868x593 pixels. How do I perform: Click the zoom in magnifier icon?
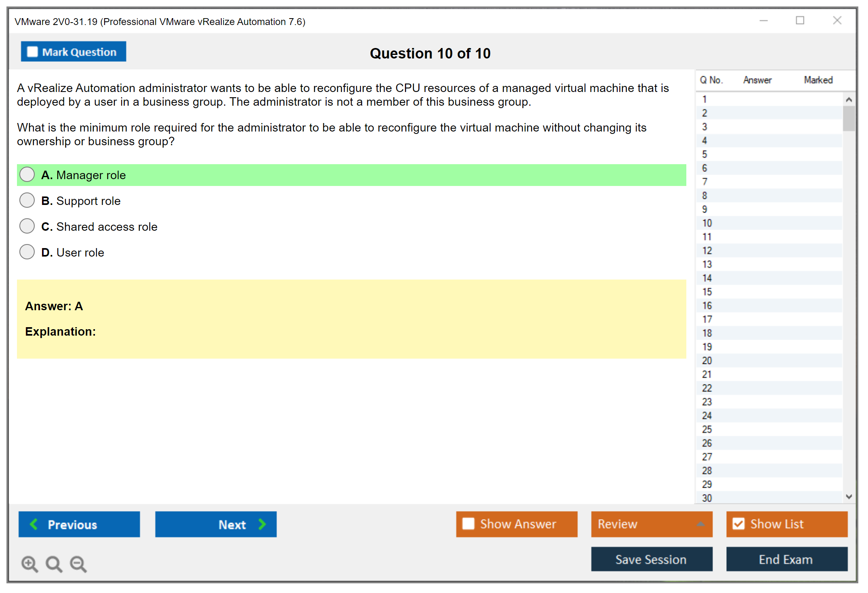click(29, 564)
